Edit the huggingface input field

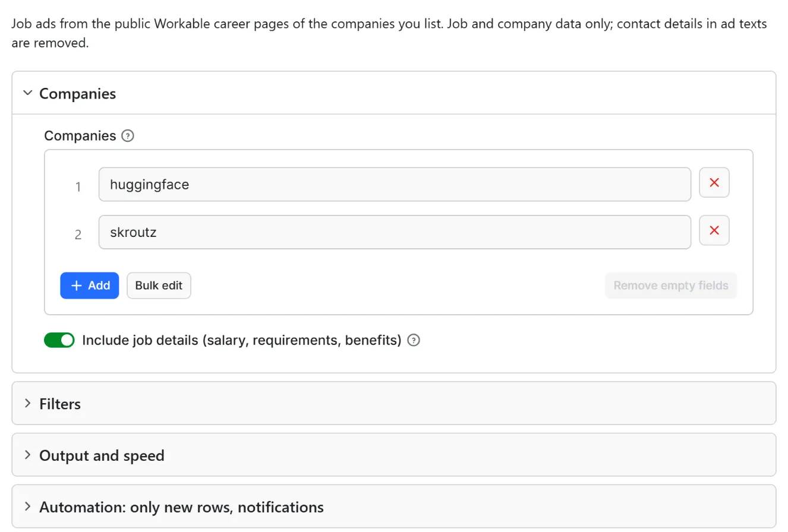click(x=395, y=185)
